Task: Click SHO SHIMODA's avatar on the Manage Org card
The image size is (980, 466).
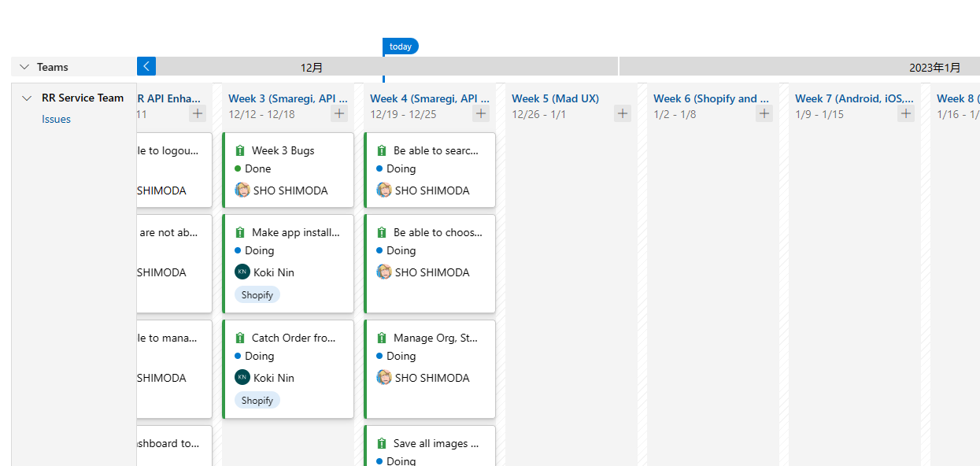Action: [383, 377]
